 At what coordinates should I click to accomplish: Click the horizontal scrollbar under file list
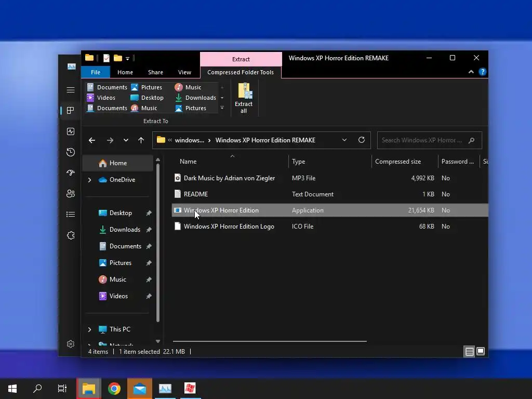coord(270,341)
